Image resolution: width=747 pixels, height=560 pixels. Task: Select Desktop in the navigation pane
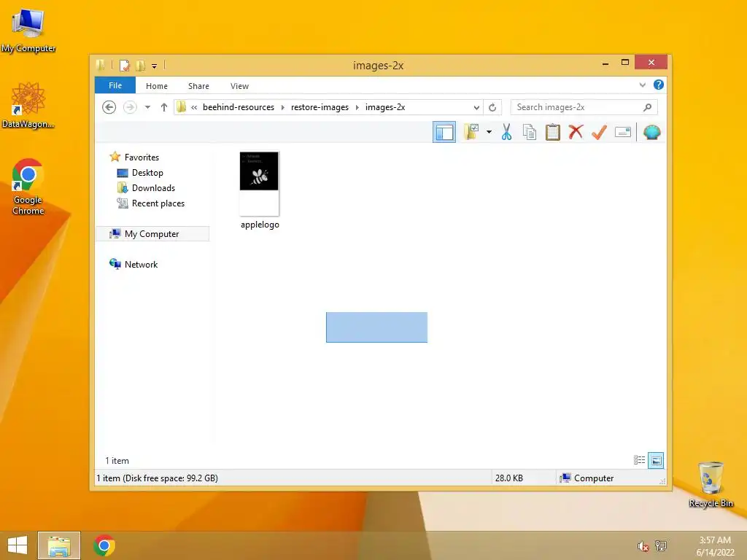coord(147,172)
